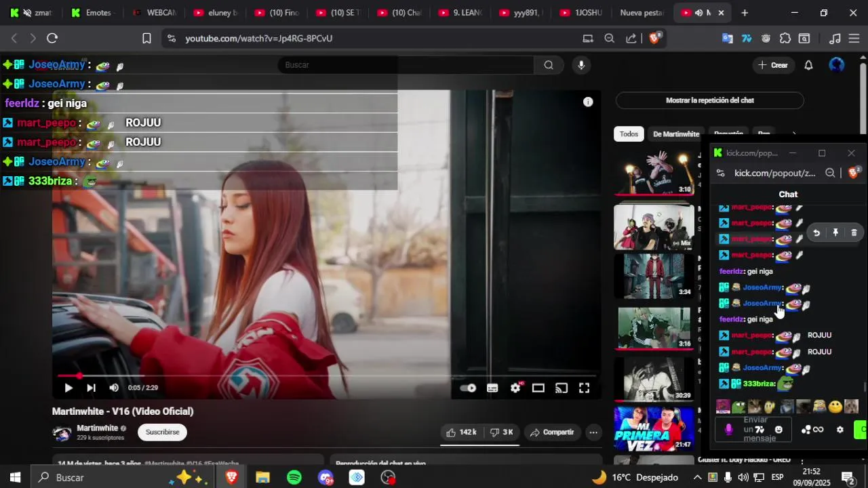Switch to theater mode
Image resolution: width=868 pixels, height=488 pixels.
(x=538, y=388)
